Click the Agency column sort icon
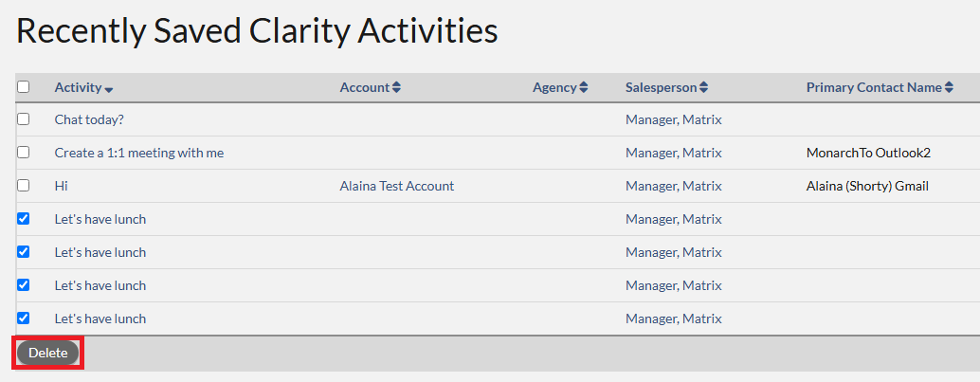This screenshot has height=382, width=980. (584, 87)
